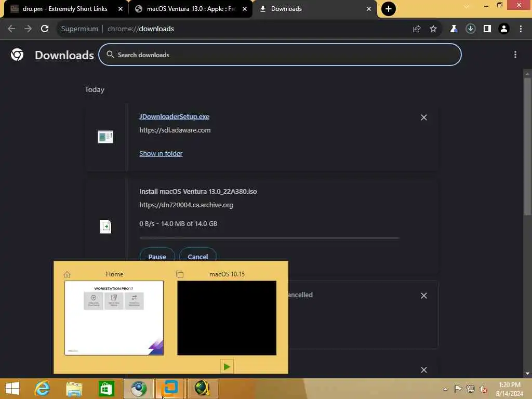
Task: Toggle the side panel icon
Action: pos(487,29)
